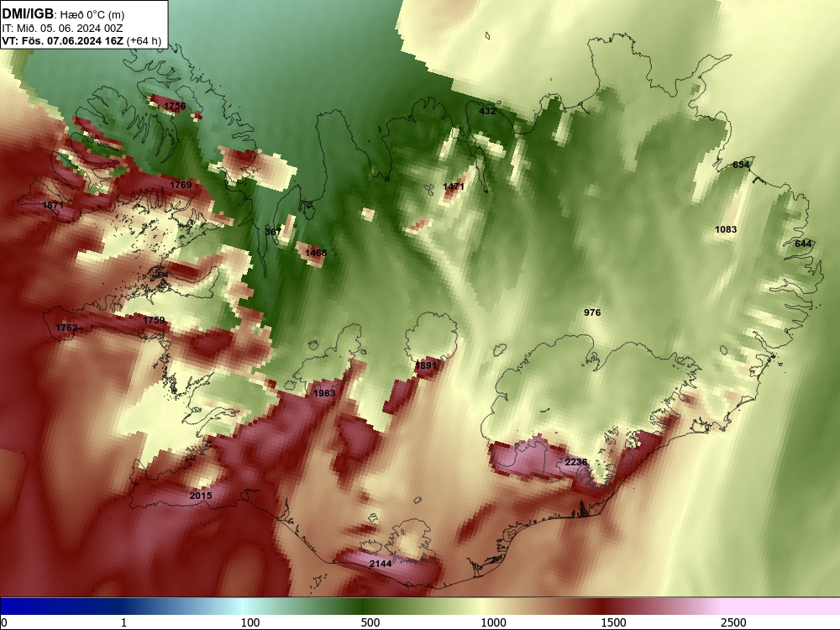The width and height of the screenshot is (840, 630).
Task: Click the 0 tick on the color scale
Action: click(x=5, y=622)
